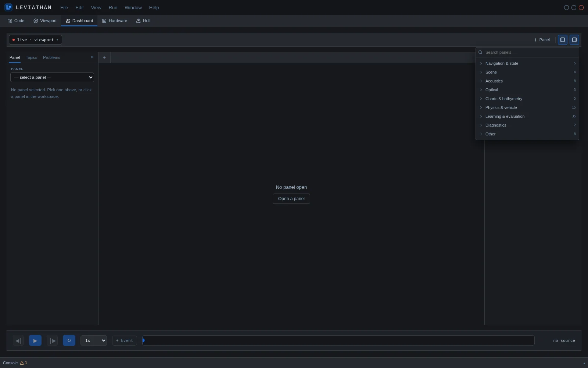Step forward in playback
Image resolution: width=588 pixels, height=368 pixels.
tap(52, 340)
